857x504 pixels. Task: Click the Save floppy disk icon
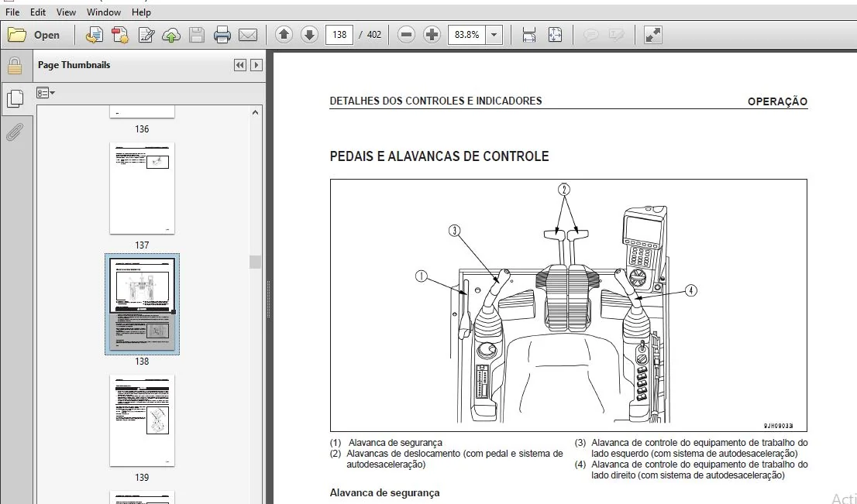pos(197,35)
